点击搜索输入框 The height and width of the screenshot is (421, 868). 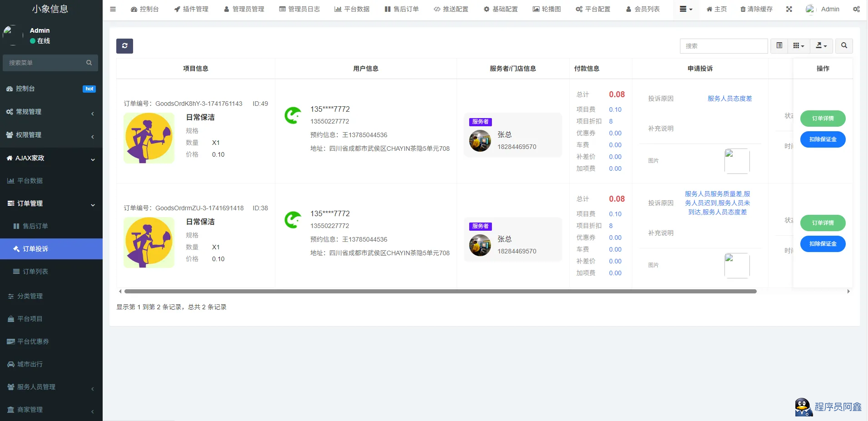point(723,46)
